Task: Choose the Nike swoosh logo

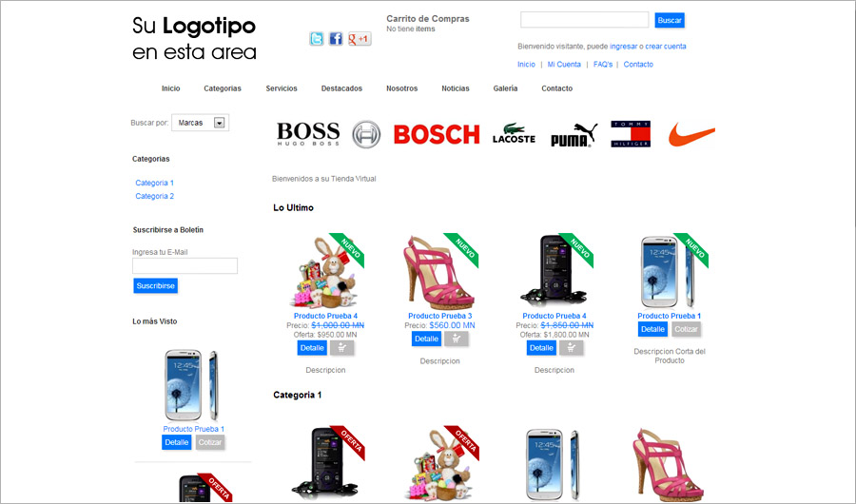Action: coord(691,134)
